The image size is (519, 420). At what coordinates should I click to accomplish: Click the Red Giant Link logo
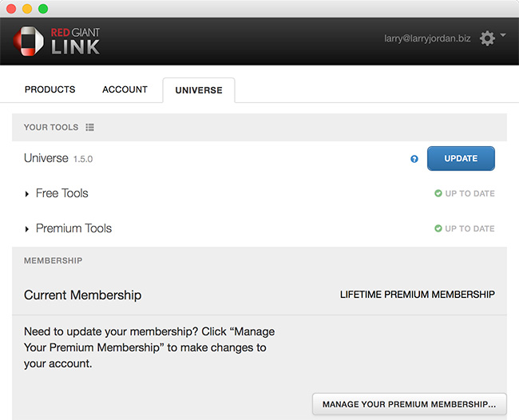point(57,42)
